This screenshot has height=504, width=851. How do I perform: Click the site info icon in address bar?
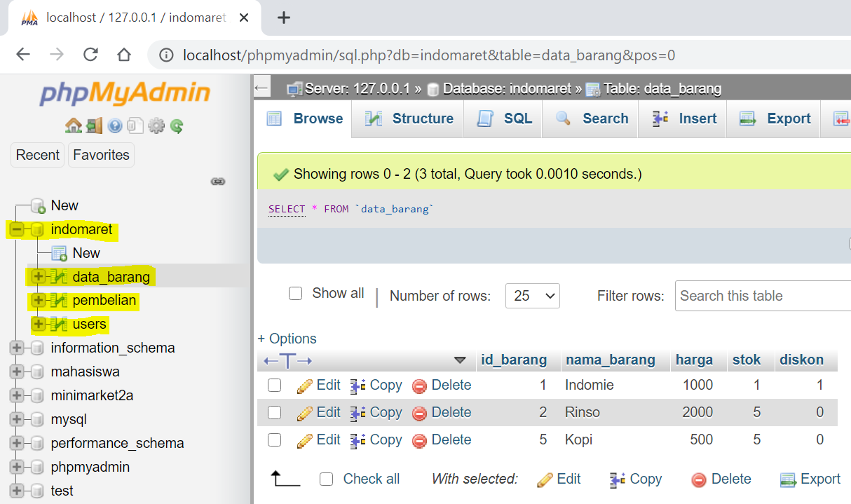(166, 55)
